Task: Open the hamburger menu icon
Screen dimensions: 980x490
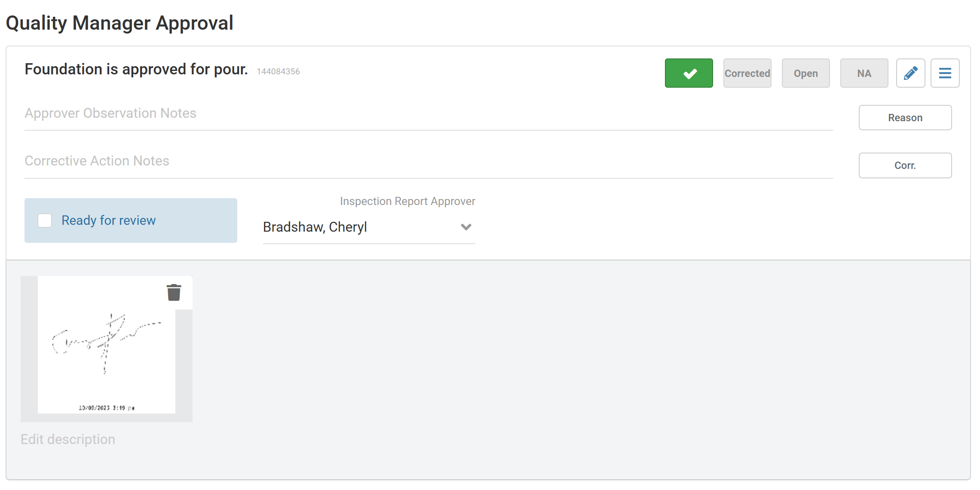Action: (945, 73)
